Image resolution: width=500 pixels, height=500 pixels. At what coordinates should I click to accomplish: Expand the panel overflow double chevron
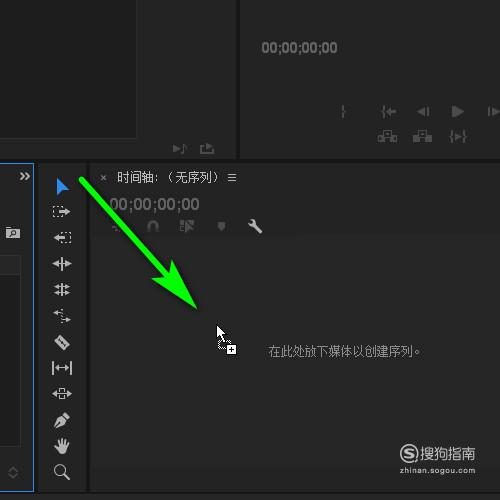tap(25, 176)
